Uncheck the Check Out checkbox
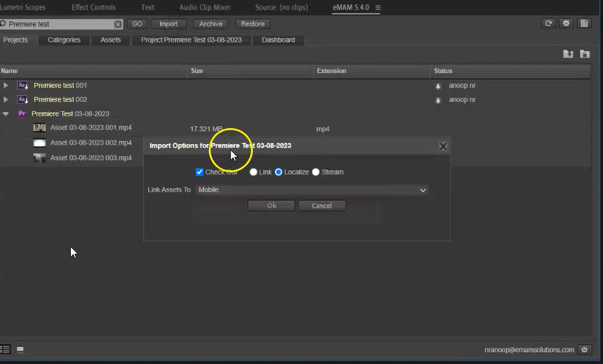The image size is (603, 364). (x=199, y=172)
